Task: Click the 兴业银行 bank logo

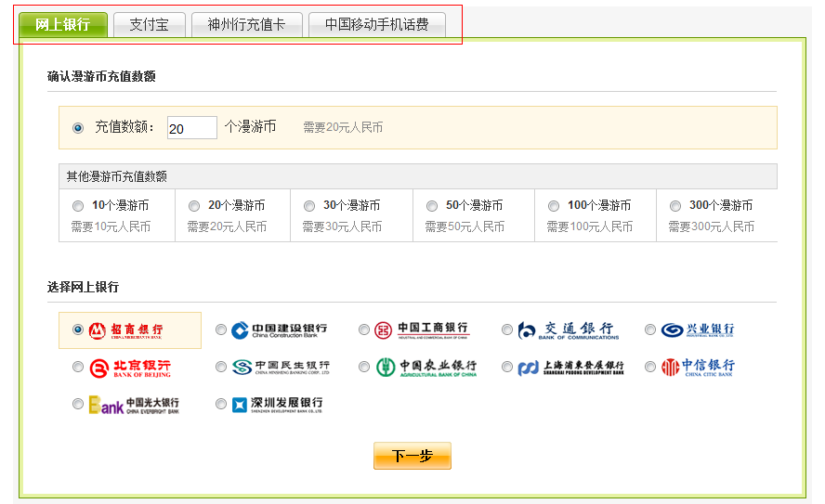Action: pyautogui.click(x=698, y=330)
